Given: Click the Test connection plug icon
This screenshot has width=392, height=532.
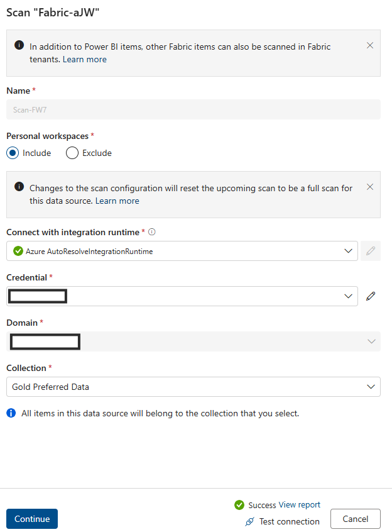Looking at the screenshot, I should pos(249,521).
